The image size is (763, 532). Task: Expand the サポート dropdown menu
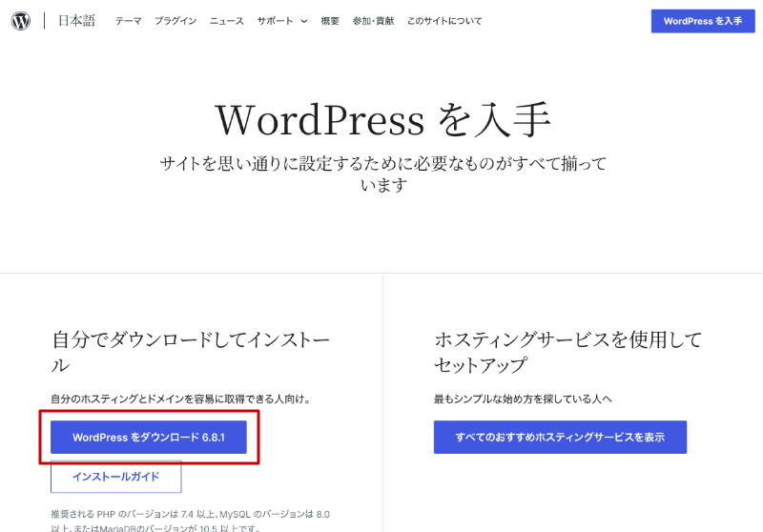276,21
